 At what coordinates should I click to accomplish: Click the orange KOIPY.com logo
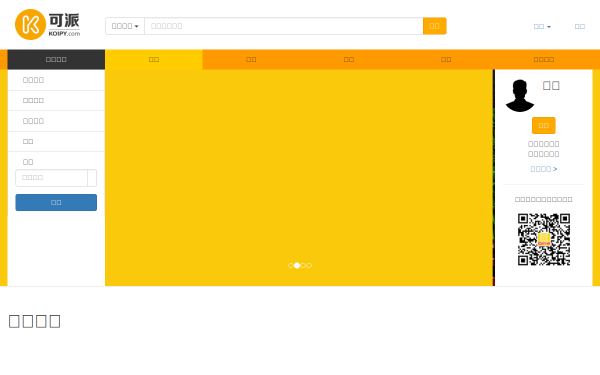coord(47,24)
